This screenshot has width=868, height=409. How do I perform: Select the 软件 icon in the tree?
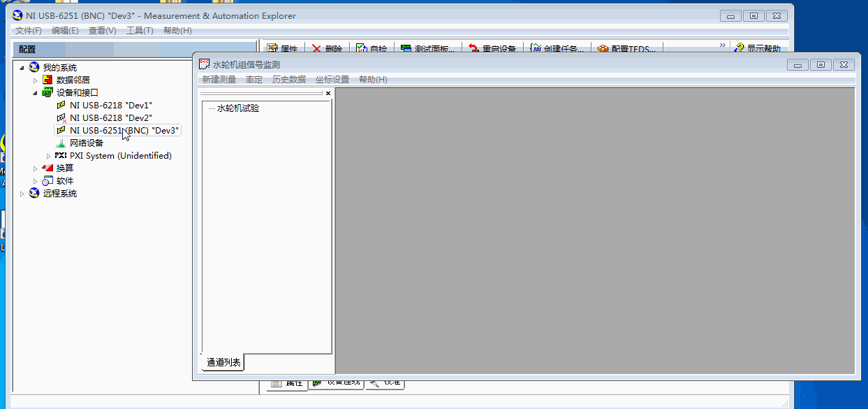[x=47, y=181]
